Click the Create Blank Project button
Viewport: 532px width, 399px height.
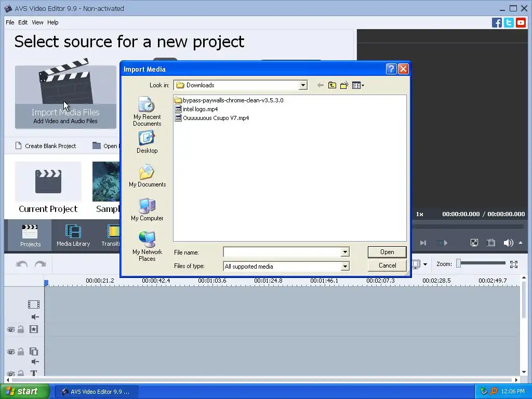46,146
